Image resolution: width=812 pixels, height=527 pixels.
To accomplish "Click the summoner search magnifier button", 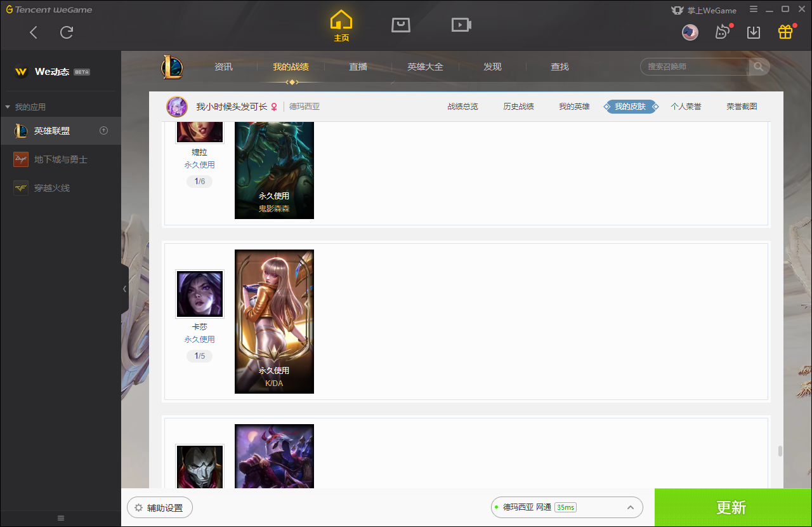I will click(x=759, y=67).
